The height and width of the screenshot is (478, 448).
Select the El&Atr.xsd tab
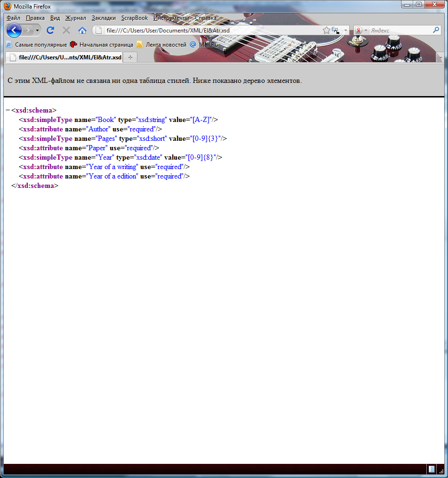point(64,57)
